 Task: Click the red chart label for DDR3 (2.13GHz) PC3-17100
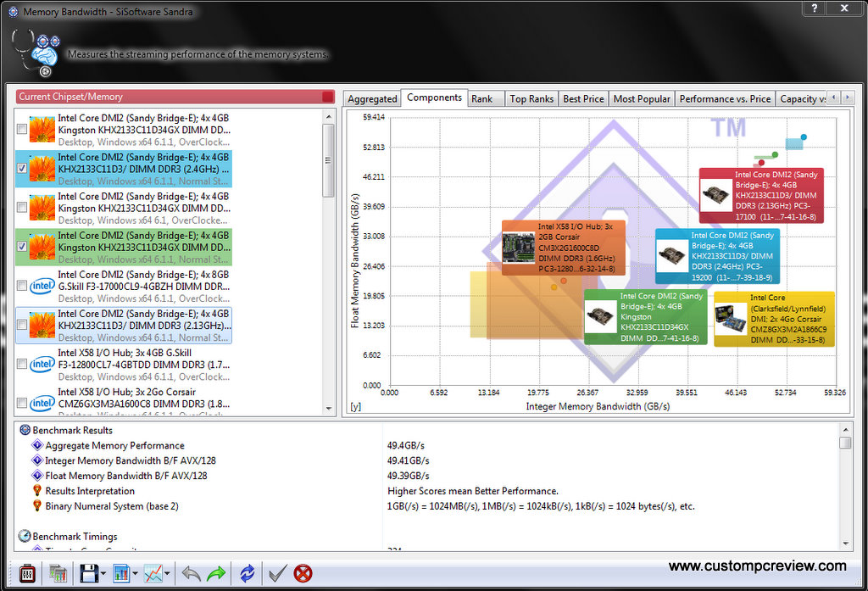point(761,196)
